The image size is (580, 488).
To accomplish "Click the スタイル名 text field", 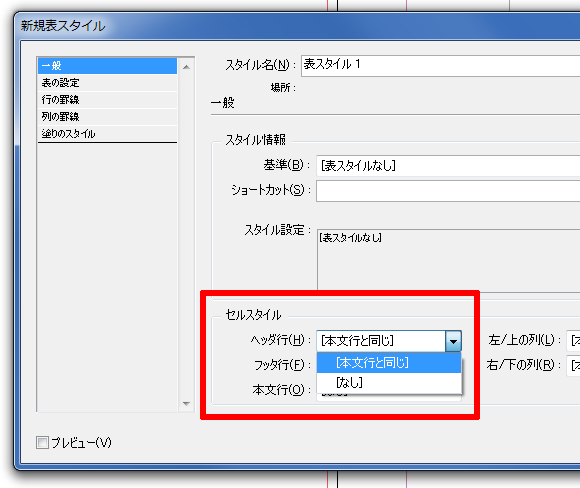I will (440, 66).
